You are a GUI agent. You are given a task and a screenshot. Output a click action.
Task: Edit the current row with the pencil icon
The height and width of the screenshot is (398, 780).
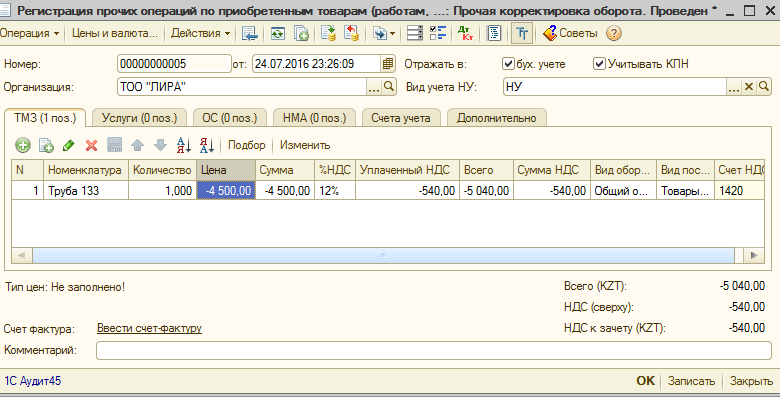69,145
